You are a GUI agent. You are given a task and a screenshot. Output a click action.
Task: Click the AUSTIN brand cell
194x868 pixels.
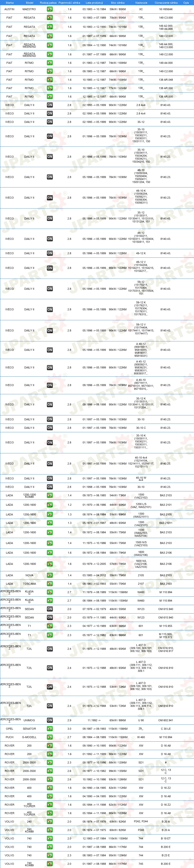coord(9,9)
